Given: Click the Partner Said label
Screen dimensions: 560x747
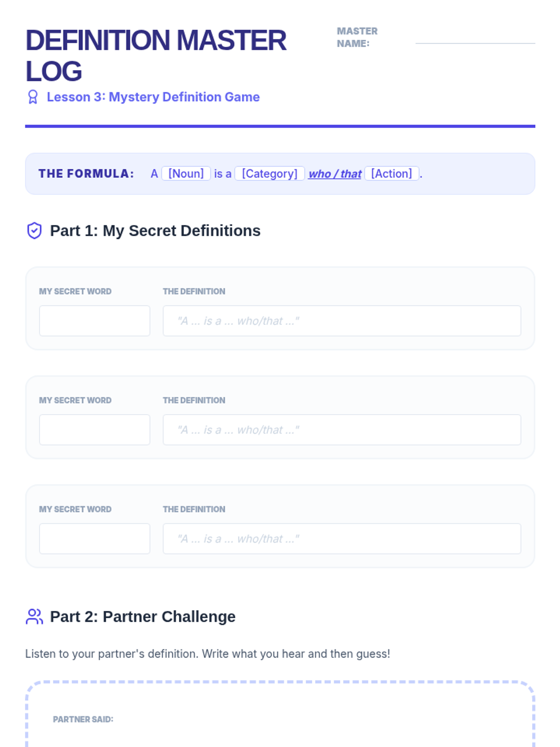Looking at the screenshot, I should click(x=83, y=719).
